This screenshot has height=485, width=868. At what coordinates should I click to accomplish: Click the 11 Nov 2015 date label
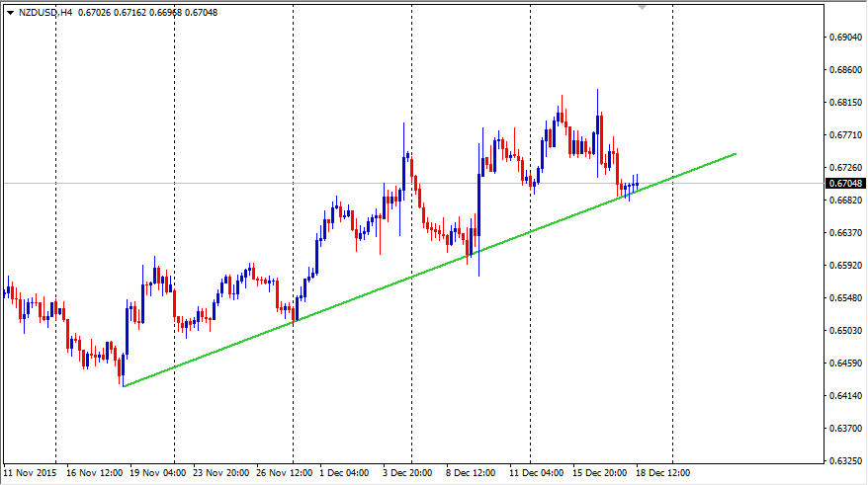coord(30,473)
